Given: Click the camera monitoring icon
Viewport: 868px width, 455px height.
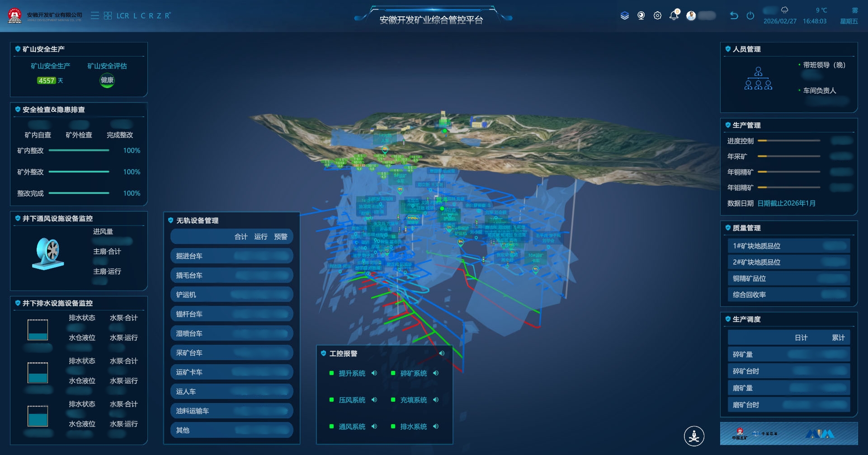Looking at the screenshot, I should point(641,16).
